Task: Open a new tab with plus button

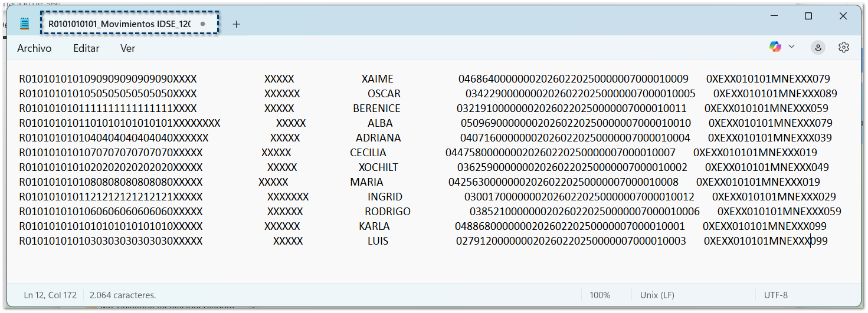Action: (236, 24)
